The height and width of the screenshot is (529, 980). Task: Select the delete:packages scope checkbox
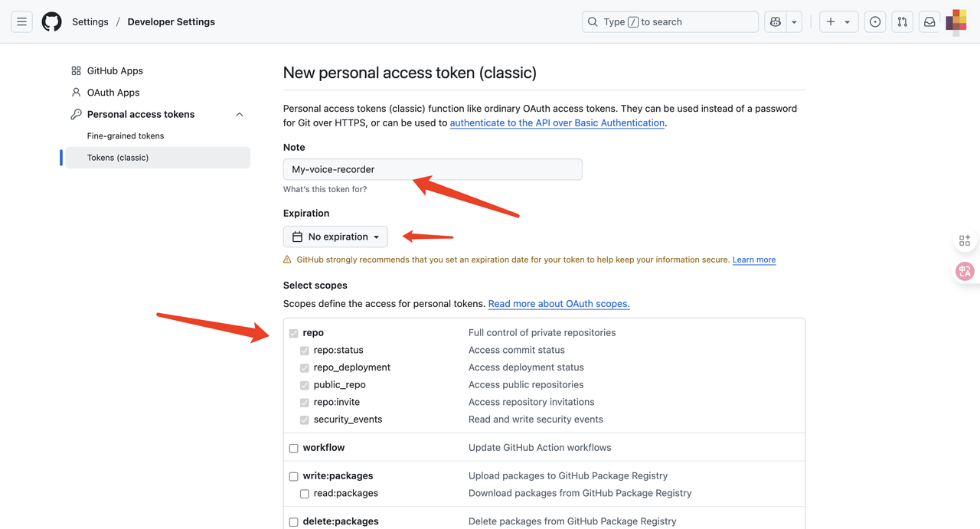click(x=293, y=522)
